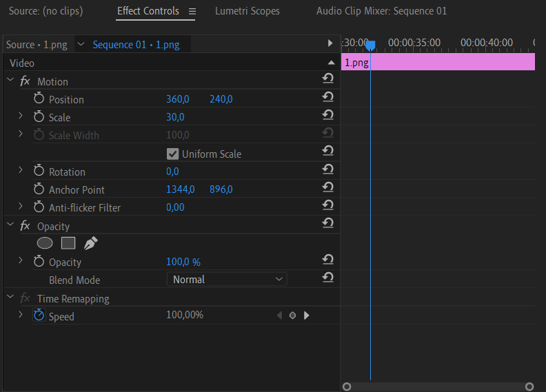Image resolution: width=546 pixels, height=392 pixels.
Task: Reset the Scale parameter
Action: (328, 115)
